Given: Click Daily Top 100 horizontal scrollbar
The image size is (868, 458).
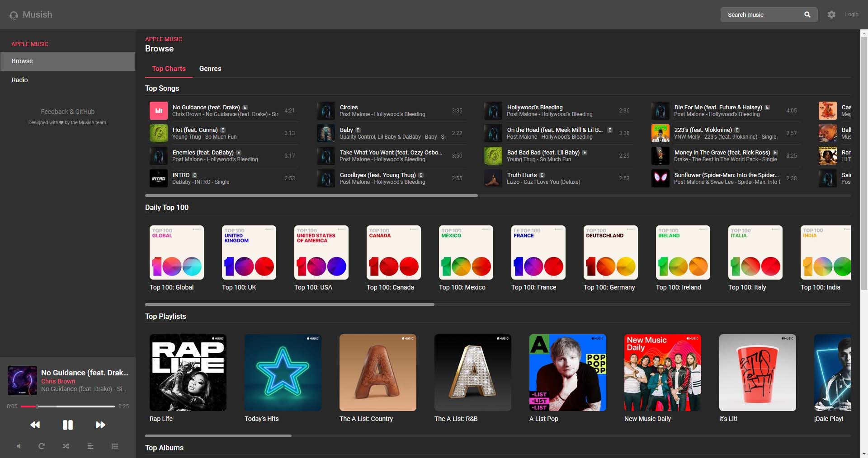Looking at the screenshot, I should [x=290, y=304].
